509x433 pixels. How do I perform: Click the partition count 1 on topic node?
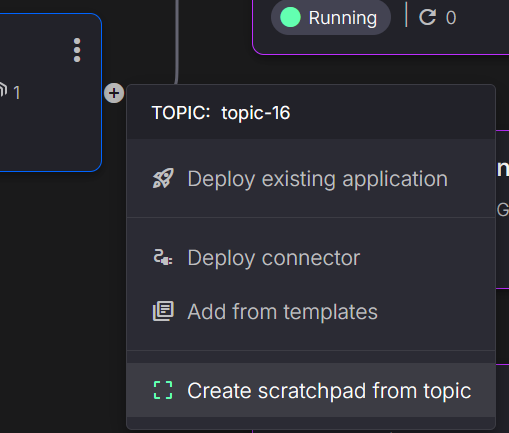[x=17, y=93]
